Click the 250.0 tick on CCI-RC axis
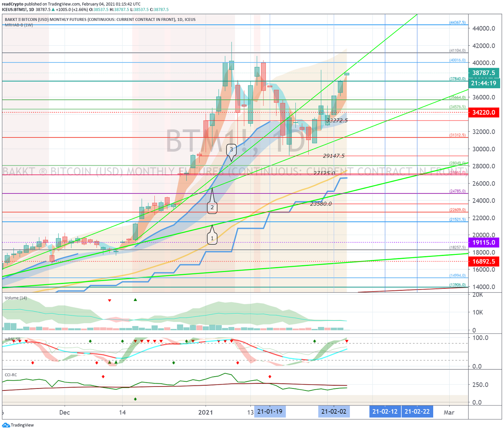 click(480, 385)
